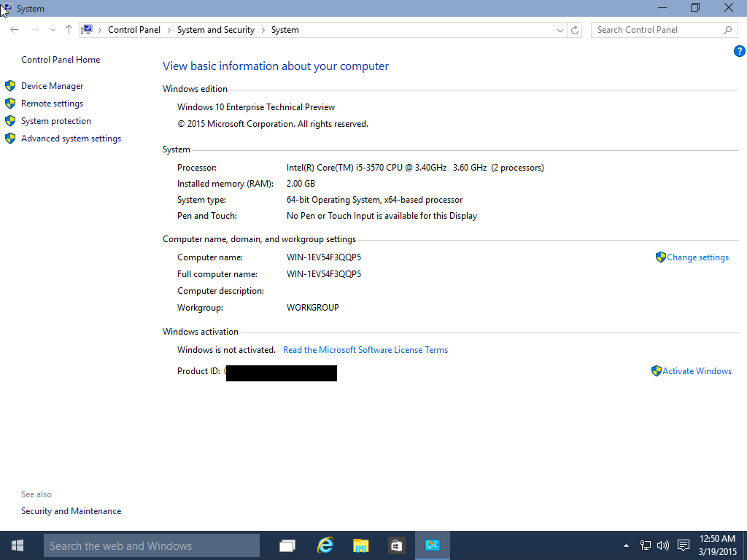The height and width of the screenshot is (560, 747).
Task: Click the network tray icon
Action: tap(645, 545)
